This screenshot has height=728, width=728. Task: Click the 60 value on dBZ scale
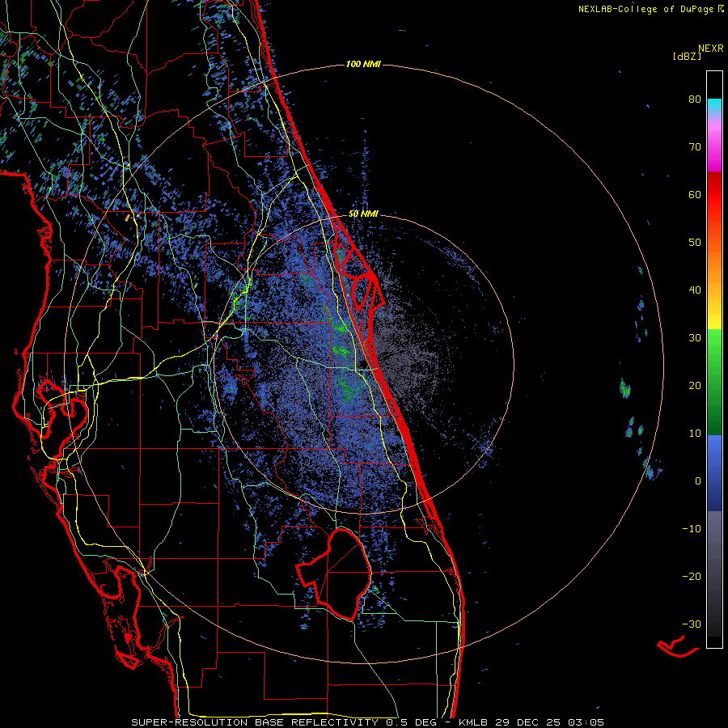tap(695, 194)
